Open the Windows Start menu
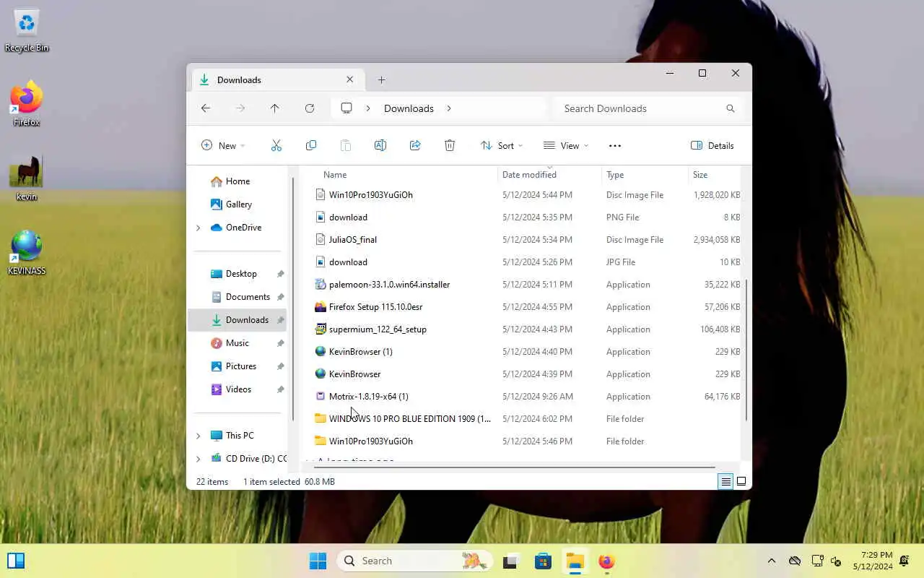Image resolution: width=924 pixels, height=578 pixels. coord(318,561)
